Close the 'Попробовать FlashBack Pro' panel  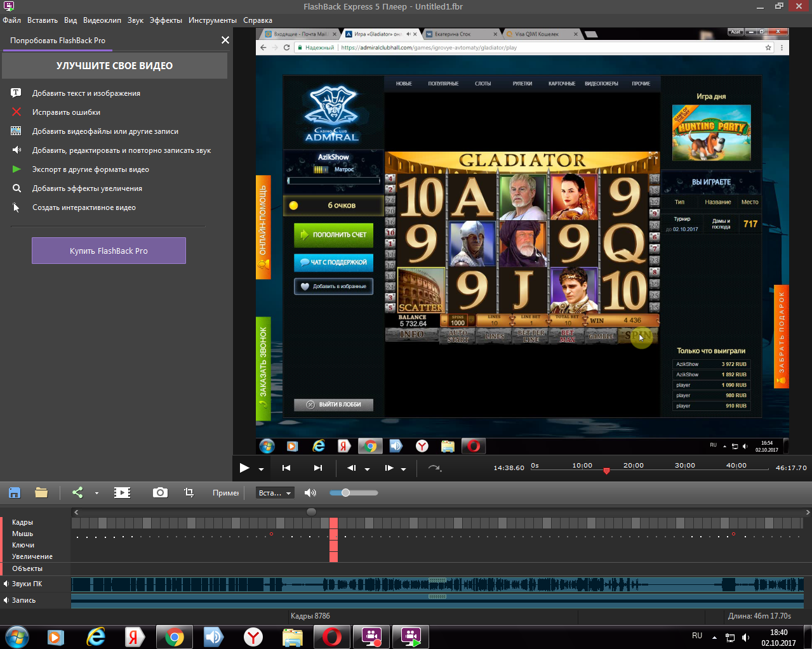click(x=225, y=40)
